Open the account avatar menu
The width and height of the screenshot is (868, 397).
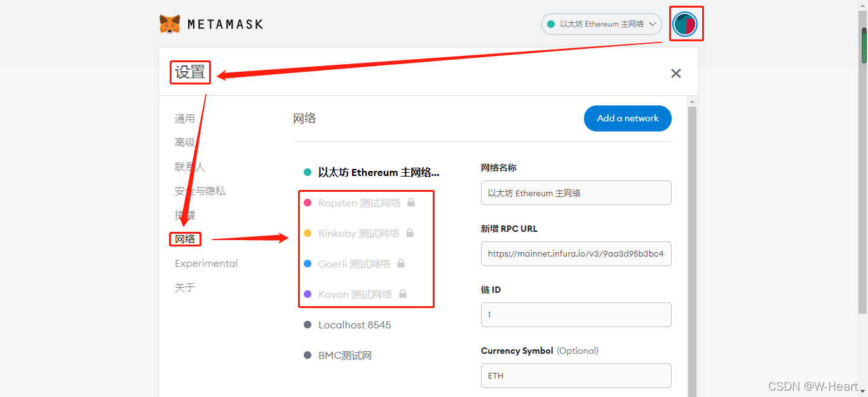pyautogui.click(x=685, y=24)
